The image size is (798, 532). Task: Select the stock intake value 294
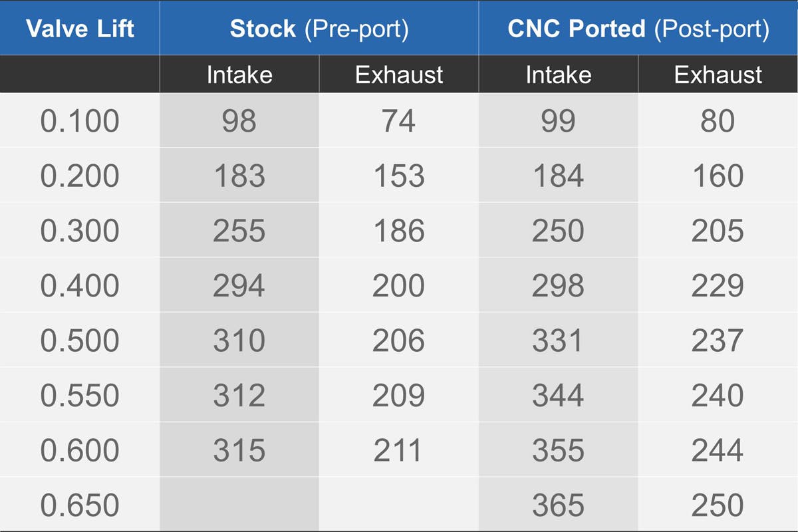coord(239,286)
